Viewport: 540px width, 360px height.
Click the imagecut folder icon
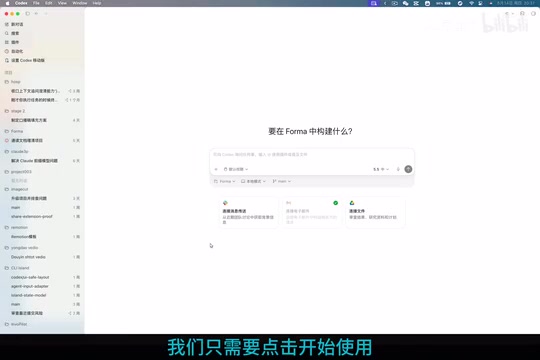[7, 189]
